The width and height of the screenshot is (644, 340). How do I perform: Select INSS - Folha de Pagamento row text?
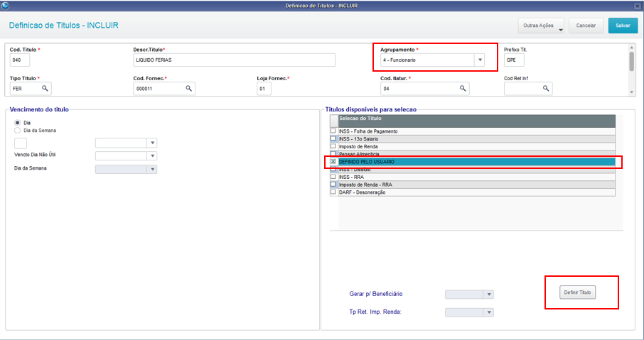[x=368, y=131]
